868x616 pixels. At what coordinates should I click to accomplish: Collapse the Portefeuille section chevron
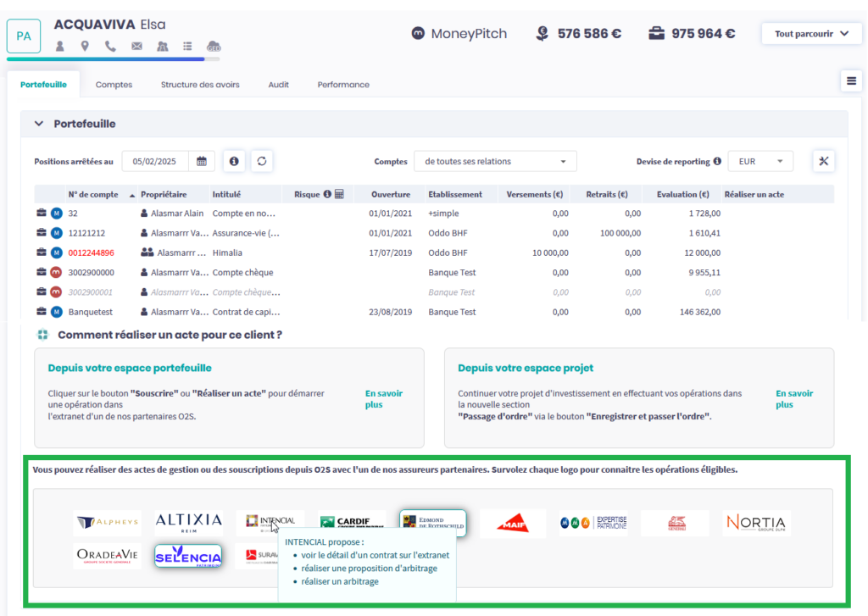pyautogui.click(x=38, y=124)
